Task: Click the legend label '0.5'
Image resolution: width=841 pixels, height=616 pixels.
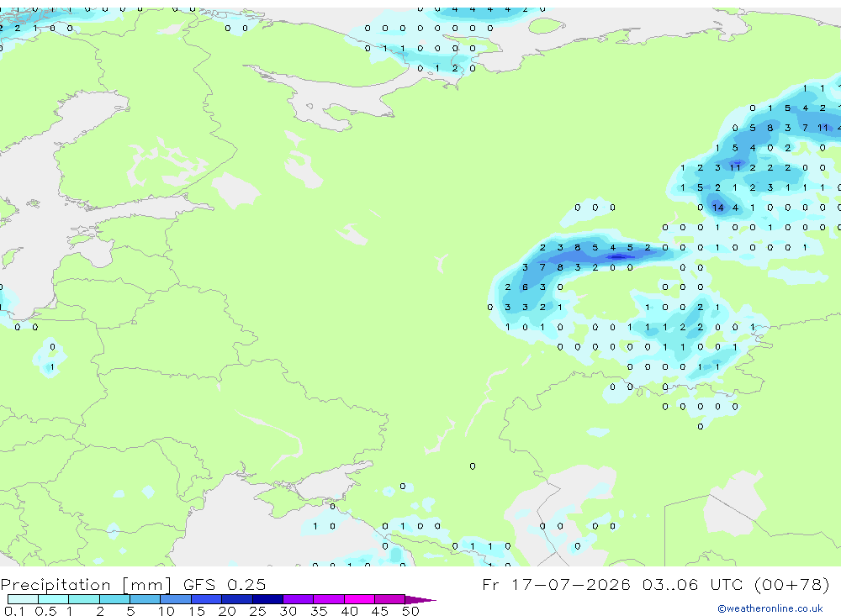Action: [x=45, y=611]
